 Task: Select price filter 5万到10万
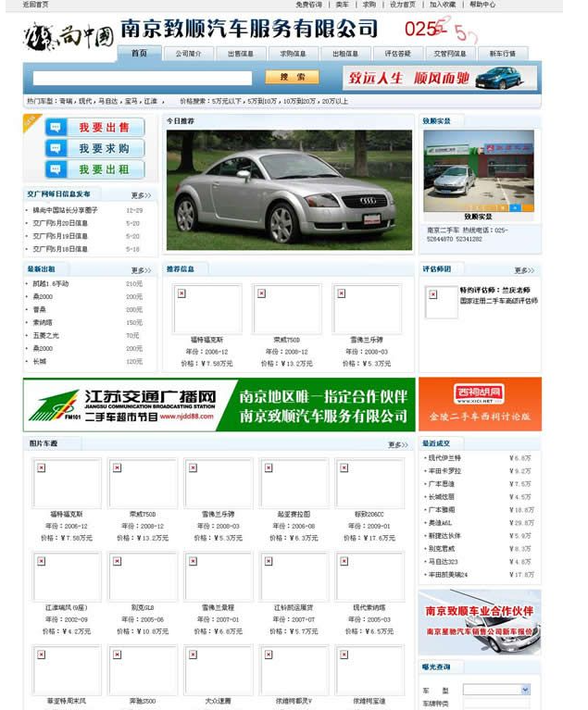[261, 102]
